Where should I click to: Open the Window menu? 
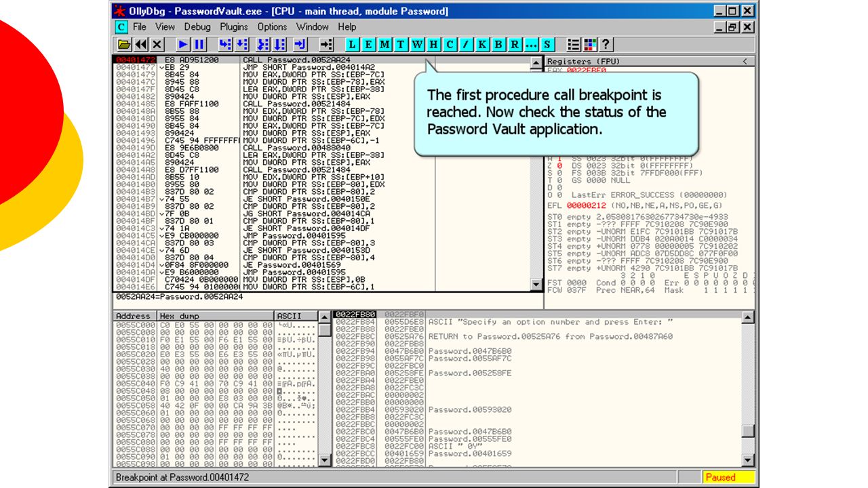click(x=313, y=27)
